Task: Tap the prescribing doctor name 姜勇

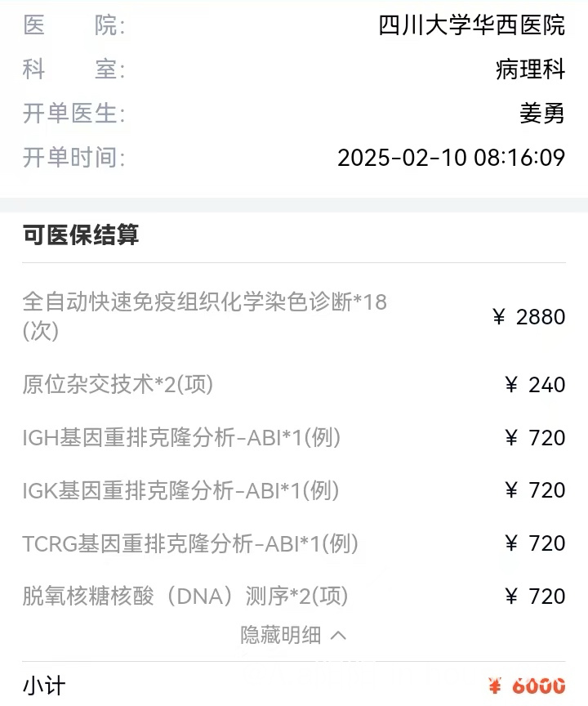Action: (x=541, y=114)
